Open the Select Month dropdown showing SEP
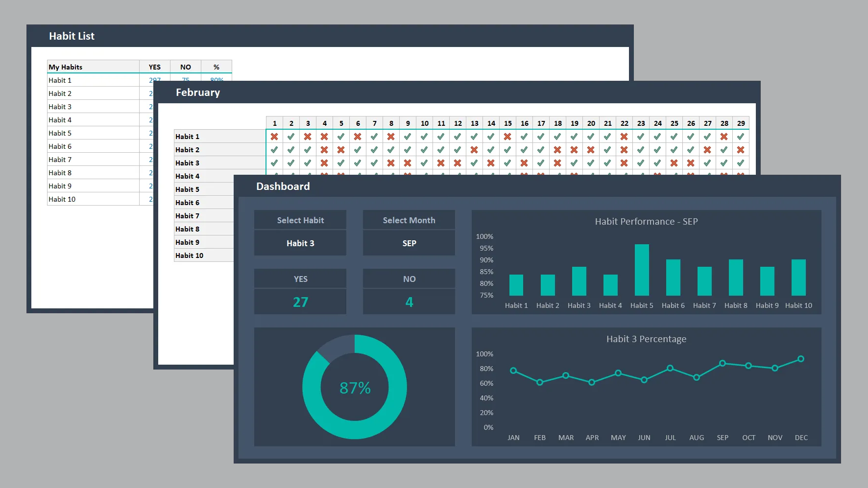868x488 pixels. tap(409, 243)
